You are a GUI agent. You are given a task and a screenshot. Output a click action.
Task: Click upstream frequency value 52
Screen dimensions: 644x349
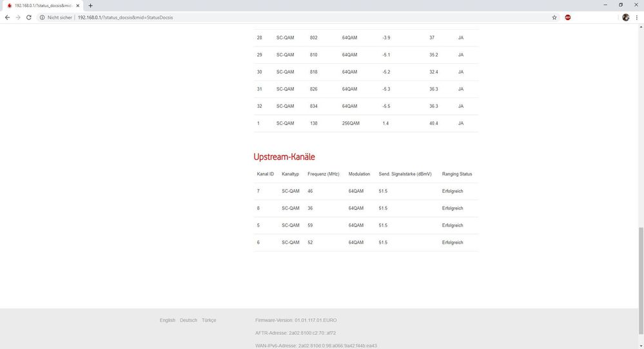tap(310, 243)
